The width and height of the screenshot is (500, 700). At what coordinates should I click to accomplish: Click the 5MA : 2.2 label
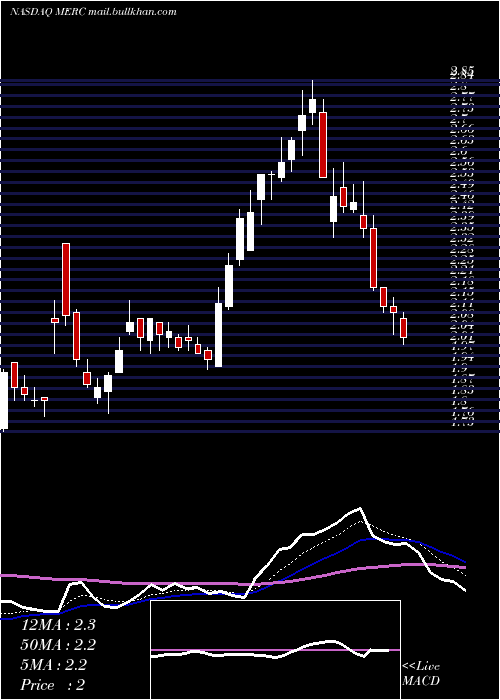coord(54,665)
